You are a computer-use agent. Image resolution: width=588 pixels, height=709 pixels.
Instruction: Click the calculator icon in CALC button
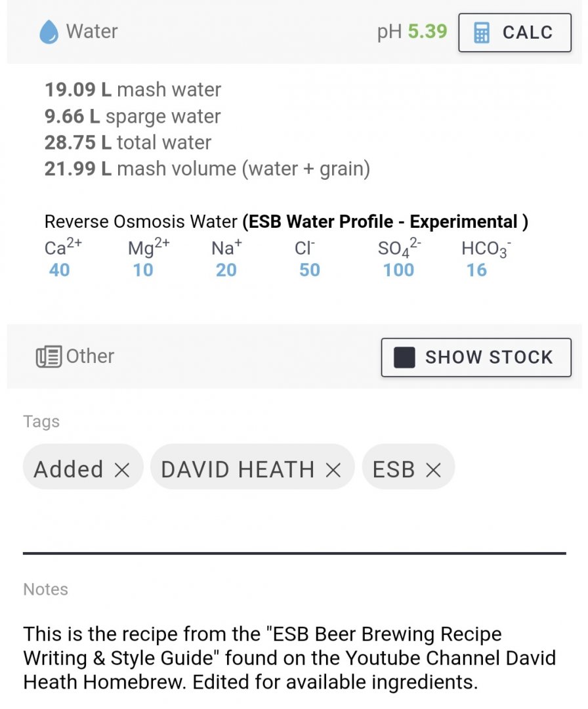coord(482,32)
